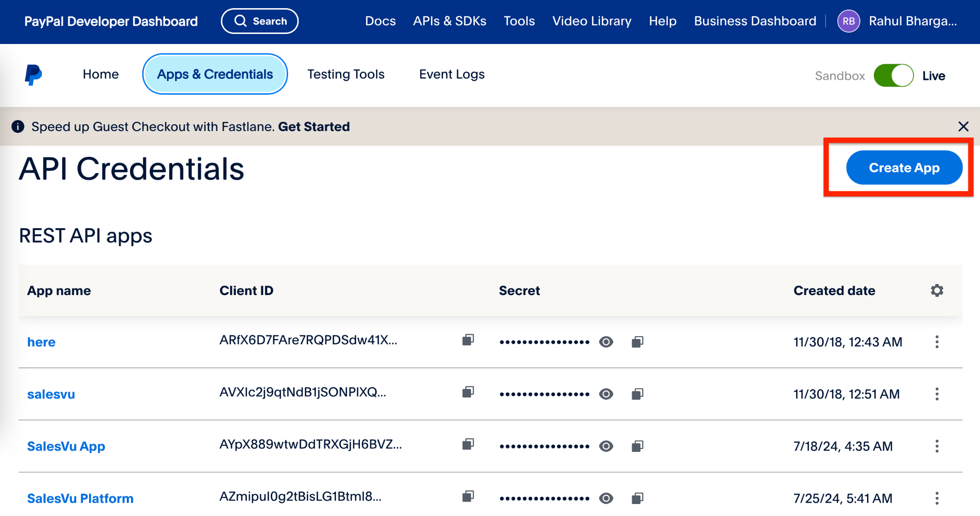Select the Sandbox mode label
The width and height of the screenshot is (980, 516).
coord(840,76)
